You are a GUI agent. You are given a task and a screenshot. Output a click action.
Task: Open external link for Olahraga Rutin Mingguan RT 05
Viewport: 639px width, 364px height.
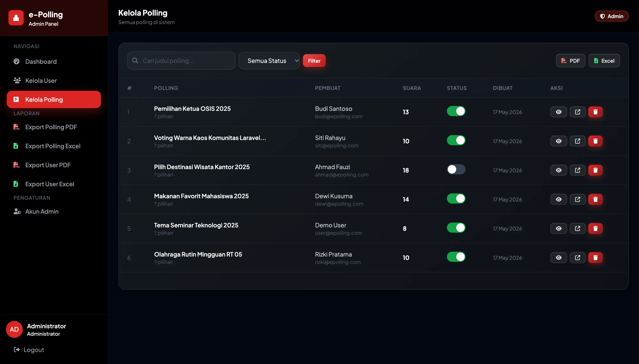tap(578, 258)
